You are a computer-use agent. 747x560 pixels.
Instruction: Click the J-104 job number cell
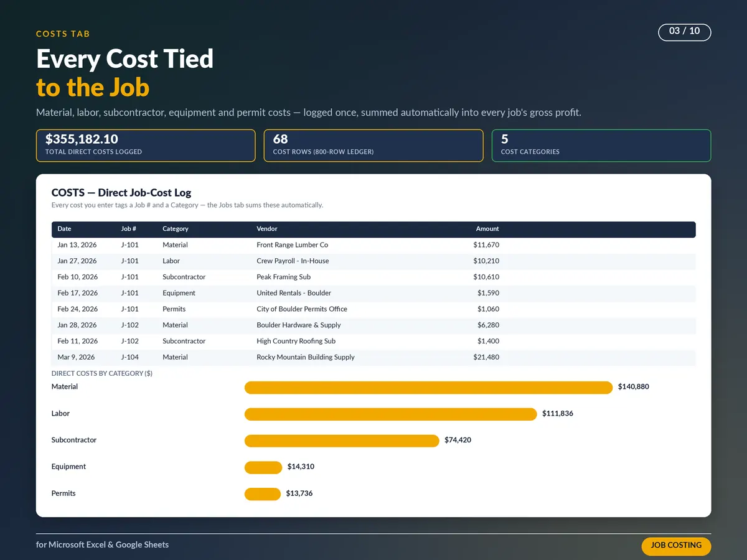point(129,357)
